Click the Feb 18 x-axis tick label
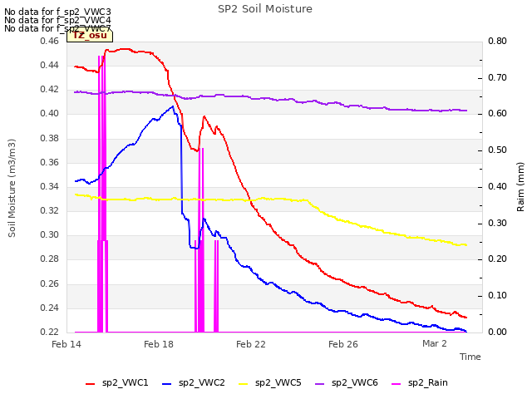Viewport: 532px width, 399px height. pyautogui.click(x=159, y=344)
